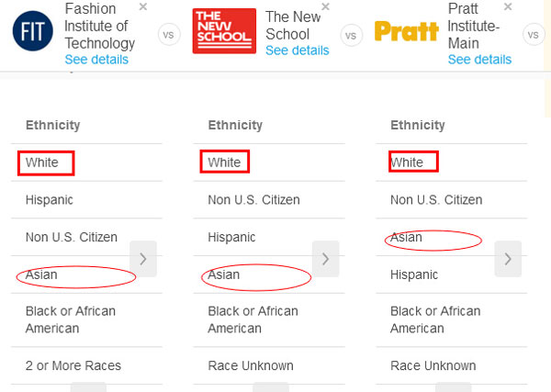551x392 pixels.
Task: Select Race Unknown in The New School column
Action: coord(269,365)
